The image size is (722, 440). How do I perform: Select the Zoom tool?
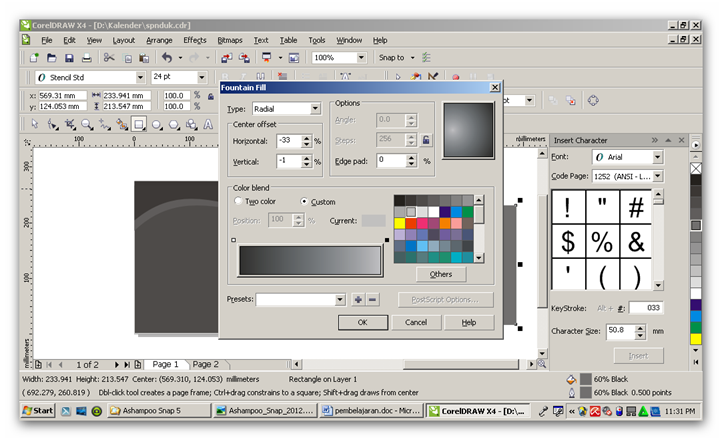pos(87,124)
